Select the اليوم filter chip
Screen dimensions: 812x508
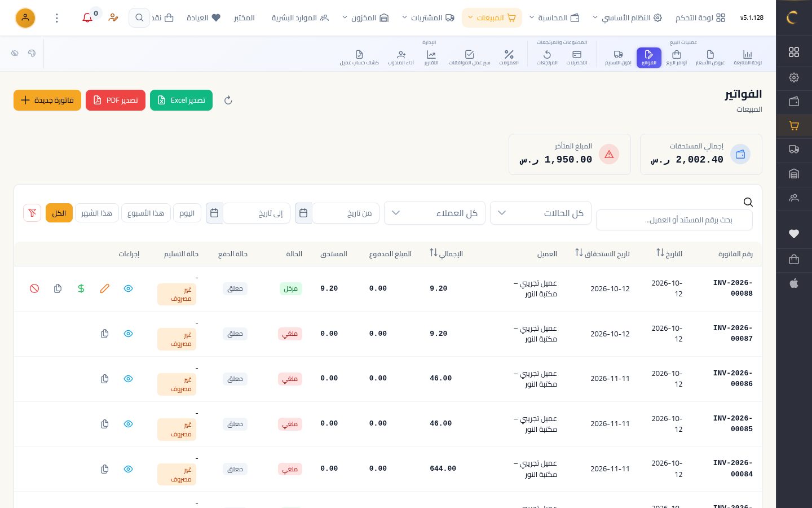coord(187,213)
